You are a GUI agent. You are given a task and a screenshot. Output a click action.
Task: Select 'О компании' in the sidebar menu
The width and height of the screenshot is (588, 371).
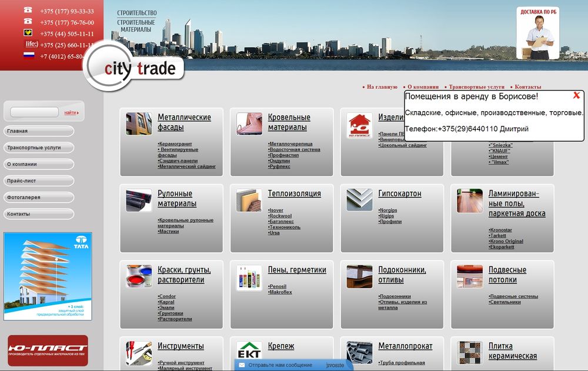point(39,164)
